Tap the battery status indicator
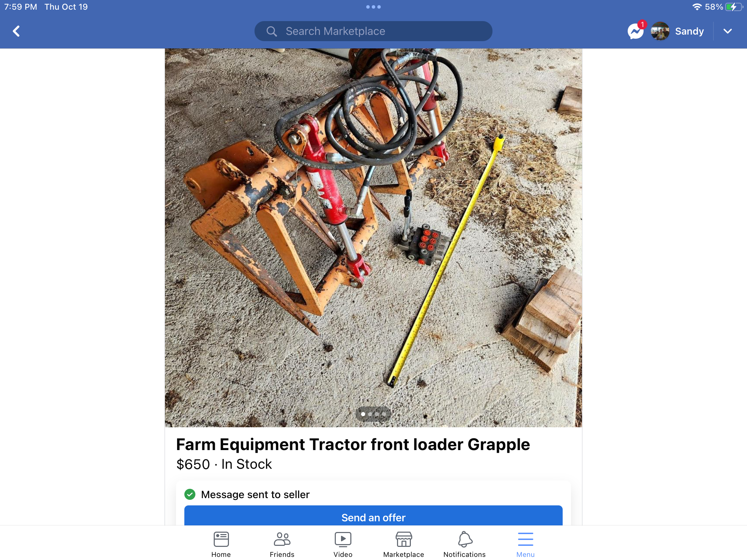Screen dimensions: 747x560 click(734, 7)
